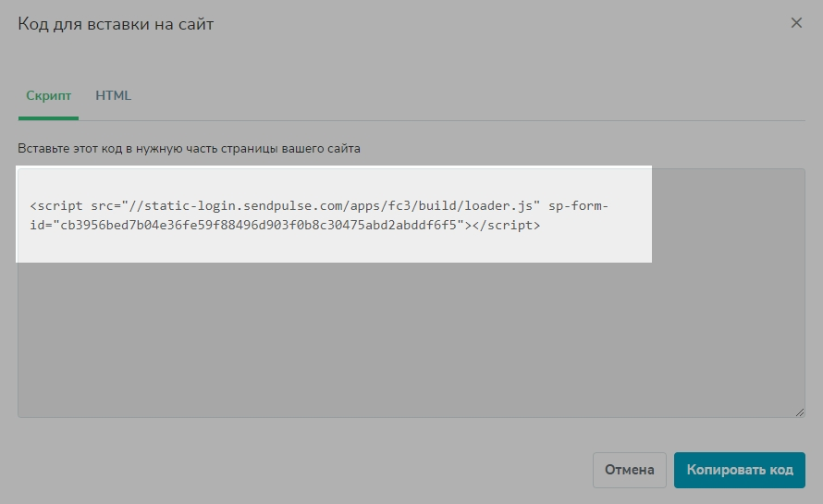Click the closing </script> tag text
The image size is (823, 504).
506,226
